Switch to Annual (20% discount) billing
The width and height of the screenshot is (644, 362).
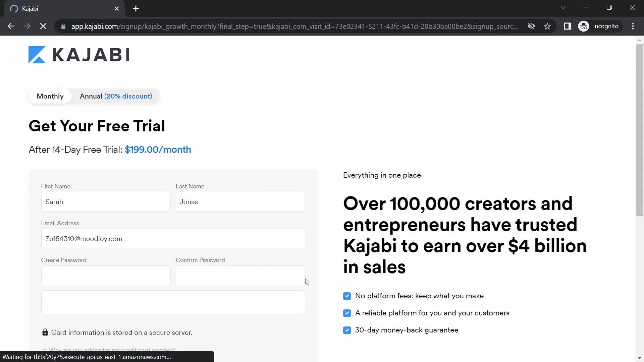tap(116, 96)
